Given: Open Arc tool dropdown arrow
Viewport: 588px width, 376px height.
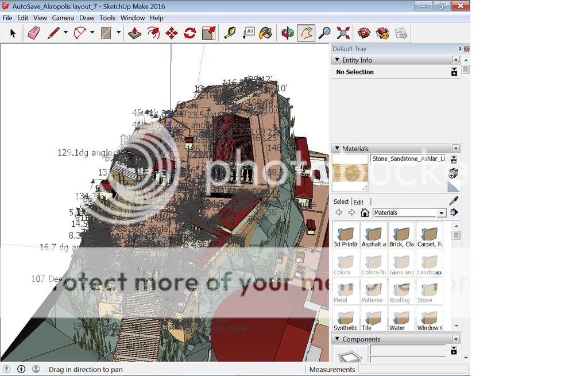Looking at the screenshot, I should point(92,33).
